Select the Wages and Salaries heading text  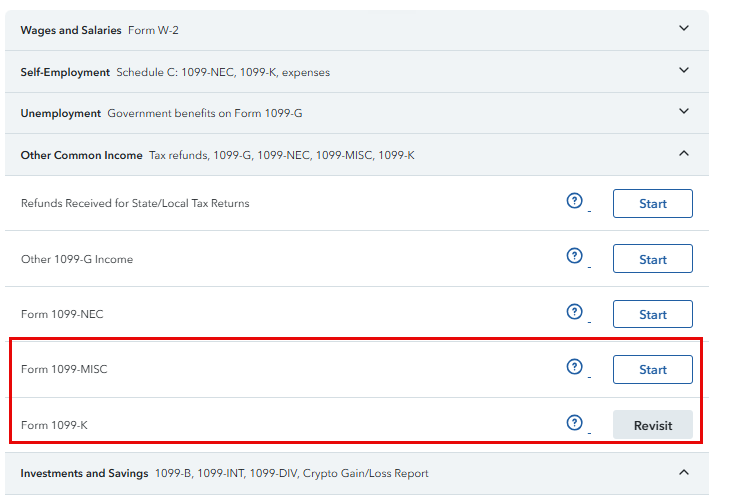72,30
